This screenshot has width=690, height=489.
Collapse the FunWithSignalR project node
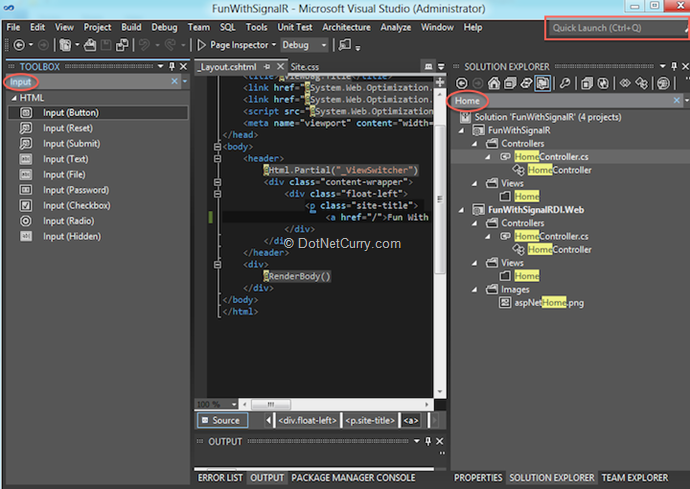coord(461,130)
